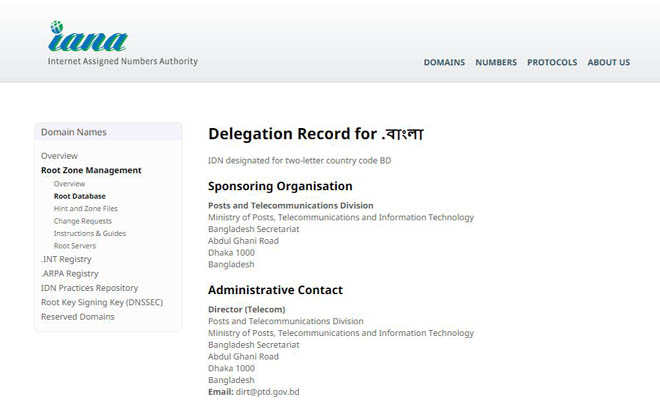Click the IANA logo

click(88, 37)
